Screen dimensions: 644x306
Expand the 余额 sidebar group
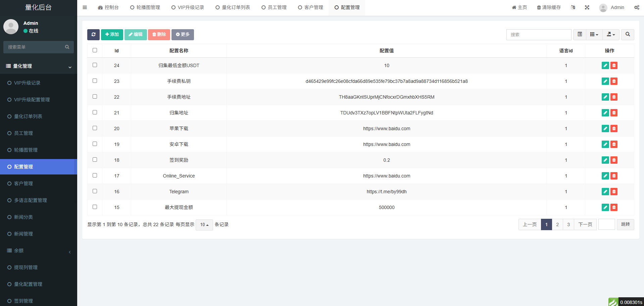tap(39, 251)
